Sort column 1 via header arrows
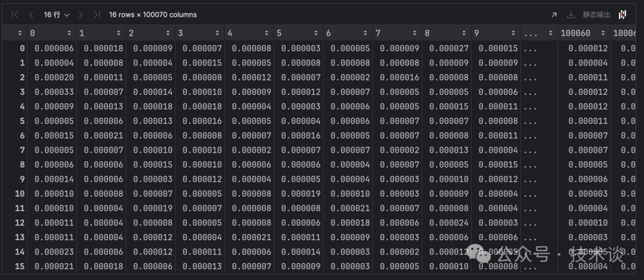Image resolution: width=644 pixels, height=280 pixels. (x=118, y=33)
